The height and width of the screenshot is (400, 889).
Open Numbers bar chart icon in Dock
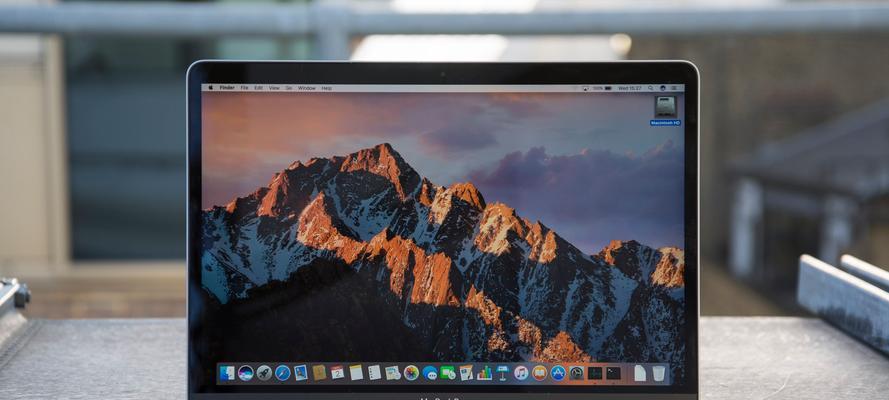tap(484, 373)
